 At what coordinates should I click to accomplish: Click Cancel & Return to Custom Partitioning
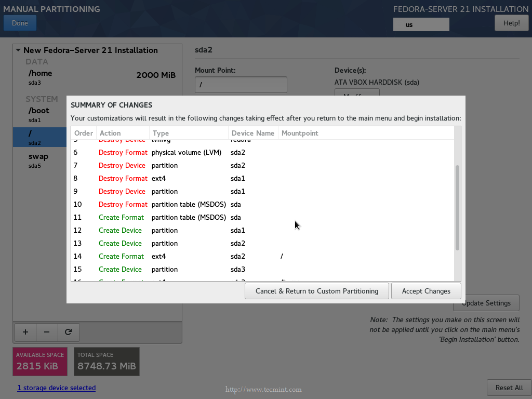pyautogui.click(x=317, y=291)
